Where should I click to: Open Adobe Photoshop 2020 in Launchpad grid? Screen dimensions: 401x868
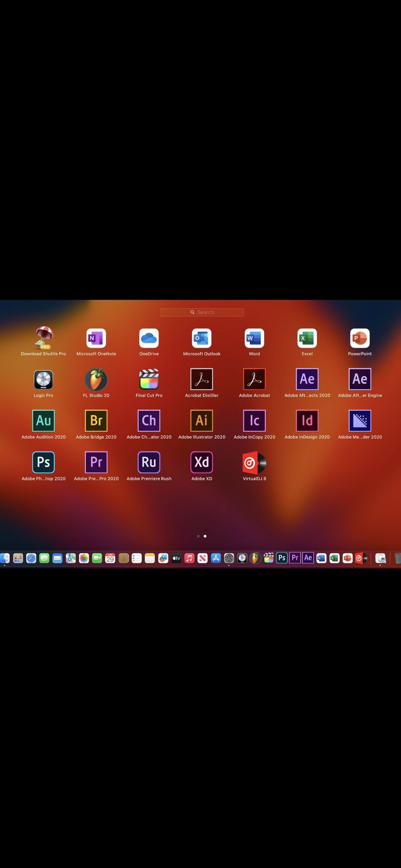(x=43, y=462)
